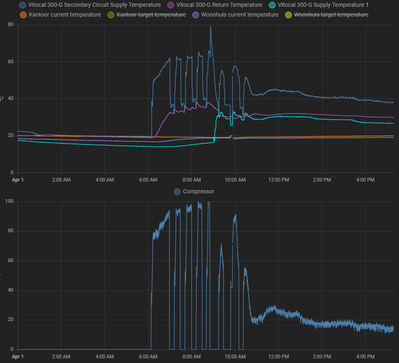Toggle Vitocal 300-G Return Temperature legend circle

click(171, 5)
